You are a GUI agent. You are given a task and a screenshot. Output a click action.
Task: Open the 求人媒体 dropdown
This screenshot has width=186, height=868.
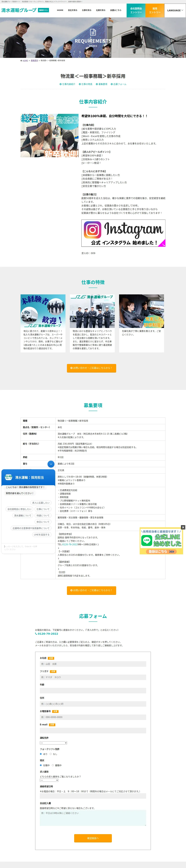coord(49,780)
